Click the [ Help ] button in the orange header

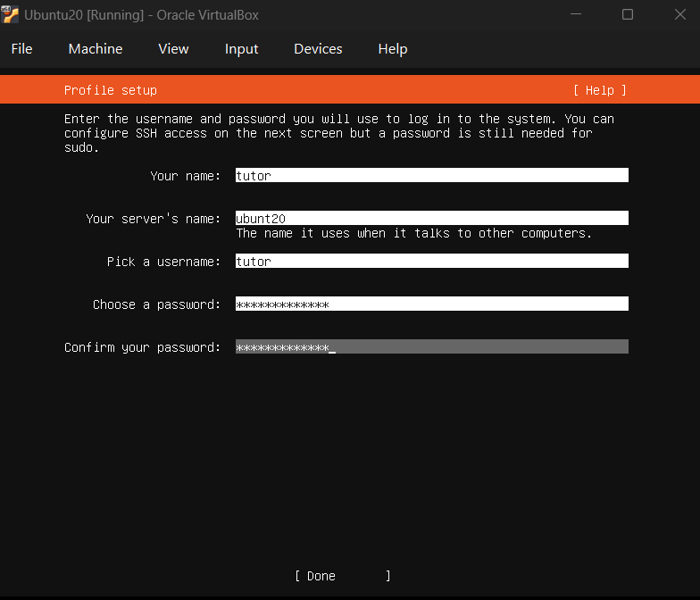point(600,90)
